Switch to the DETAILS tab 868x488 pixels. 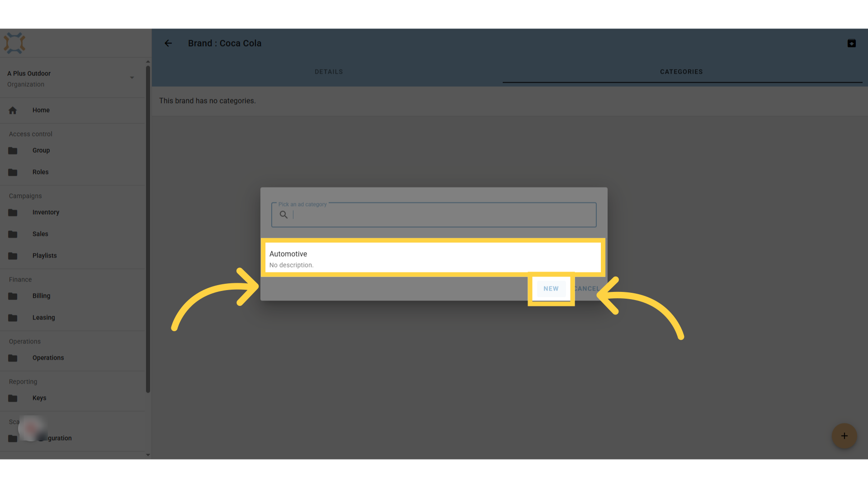[x=329, y=72]
